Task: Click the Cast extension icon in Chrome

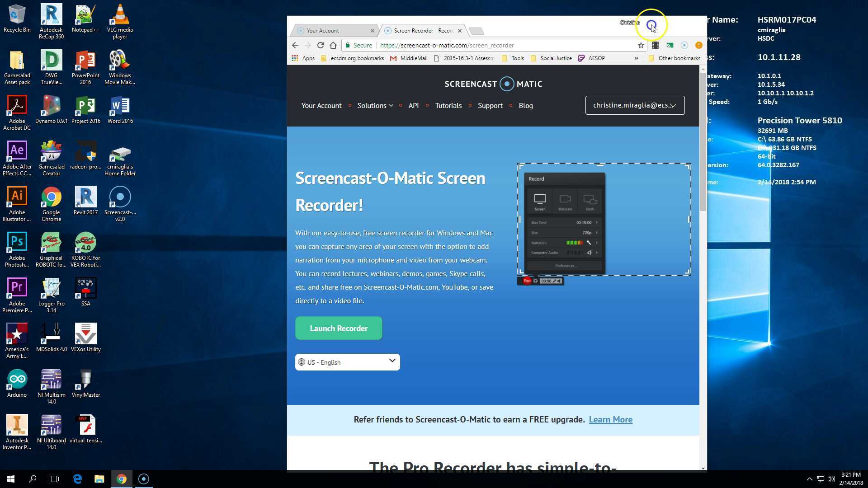Action: [x=670, y=45]
